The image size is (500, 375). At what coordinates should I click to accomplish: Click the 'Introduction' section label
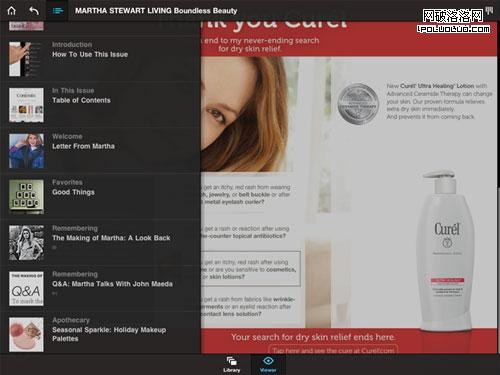click(x=72, y=44)
